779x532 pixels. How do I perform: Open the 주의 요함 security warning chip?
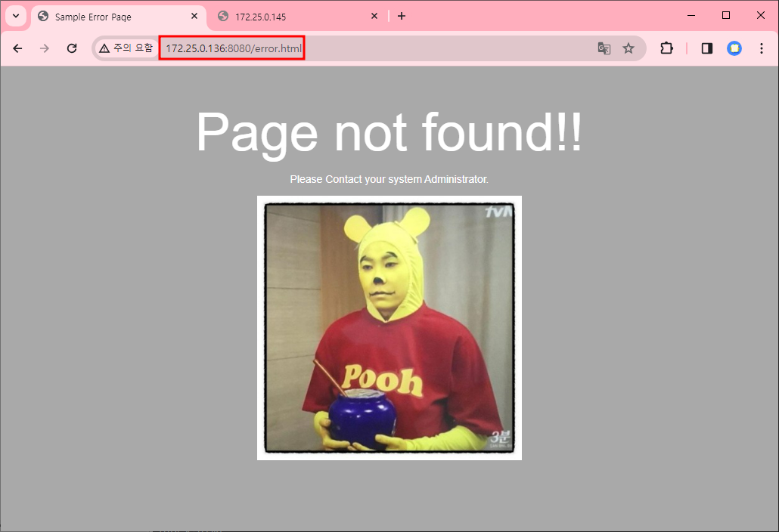coord(126,48)
